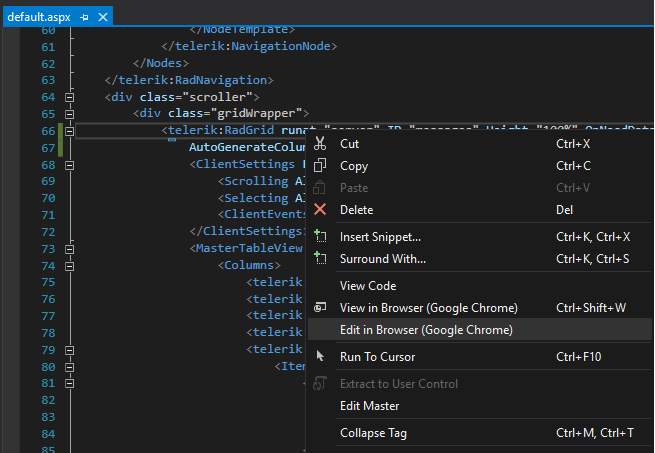The width and height of the screenshot is (655, 453).
Task: Collapse the outlining node on line 80
Action: [69, 367]
